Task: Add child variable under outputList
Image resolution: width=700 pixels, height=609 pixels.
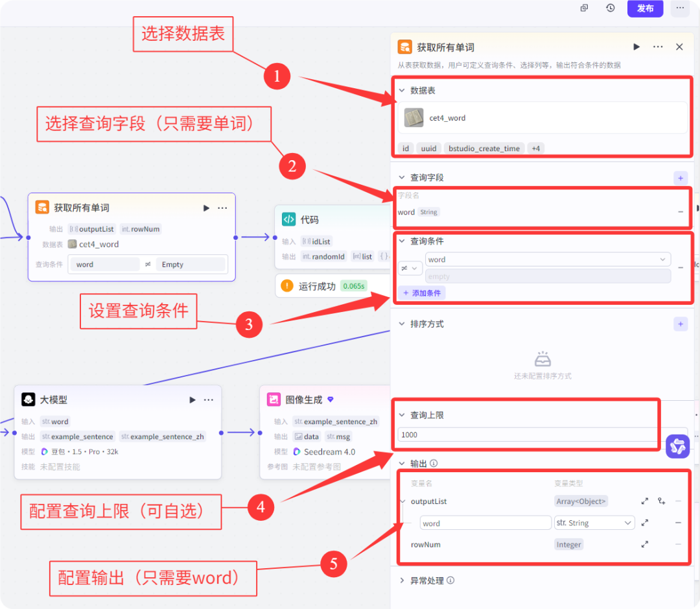Action: 661,501
